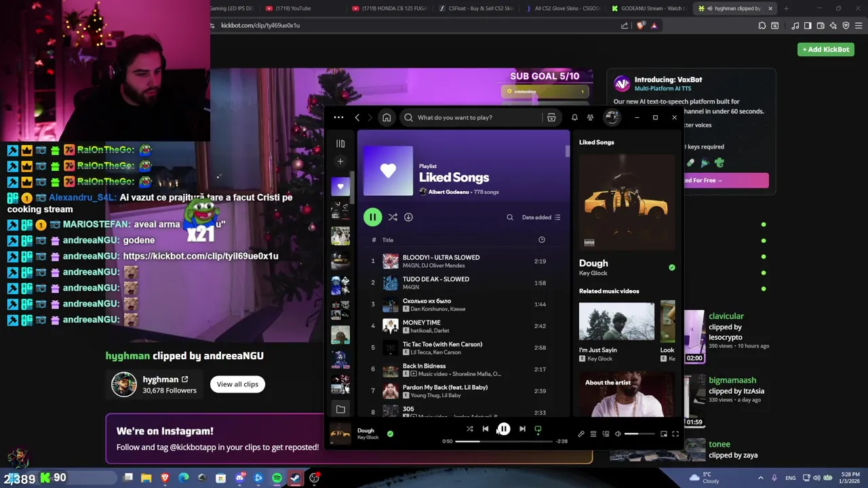Open Albert Godeanu profile link

[x=448, y=192]
